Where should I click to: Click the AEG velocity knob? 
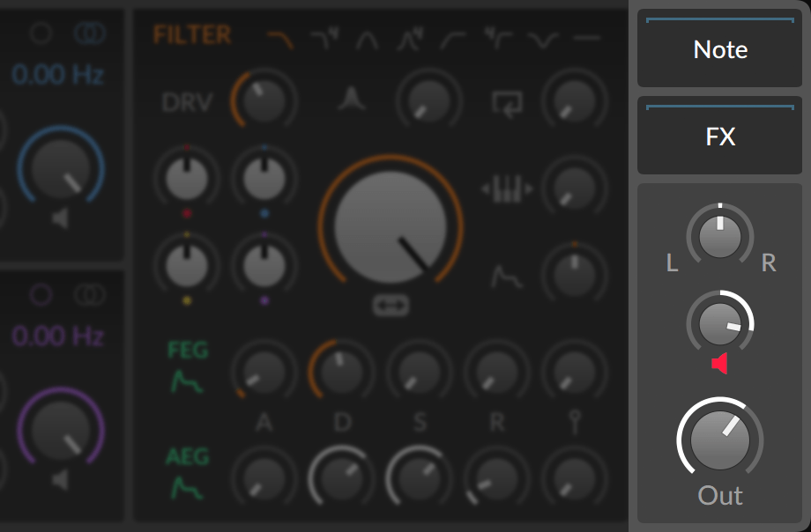click(x=574, y=477)
